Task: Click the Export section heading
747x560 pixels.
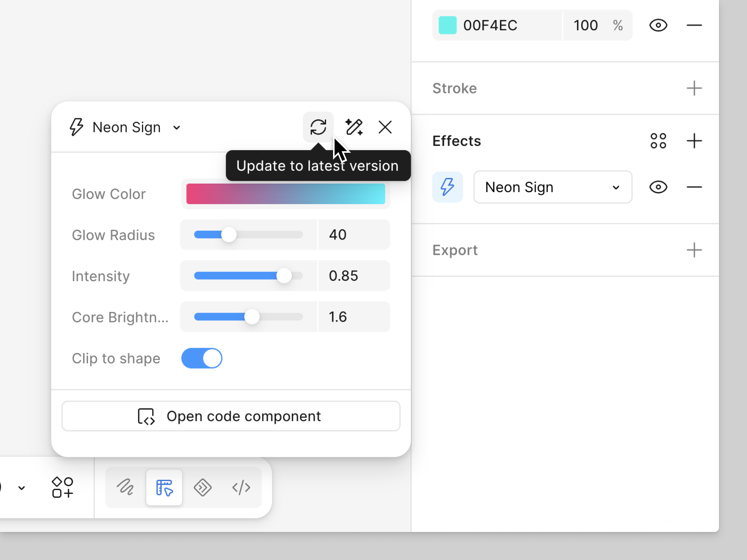Action: click(455, 250)
